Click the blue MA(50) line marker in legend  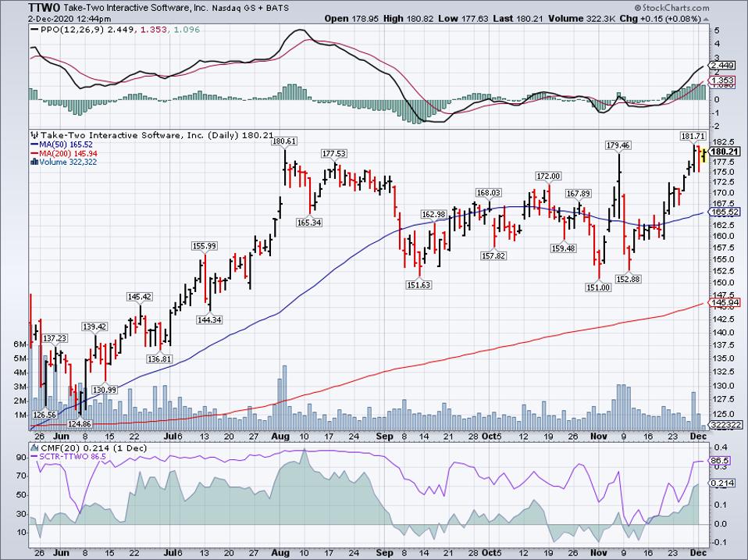point(35,144)
